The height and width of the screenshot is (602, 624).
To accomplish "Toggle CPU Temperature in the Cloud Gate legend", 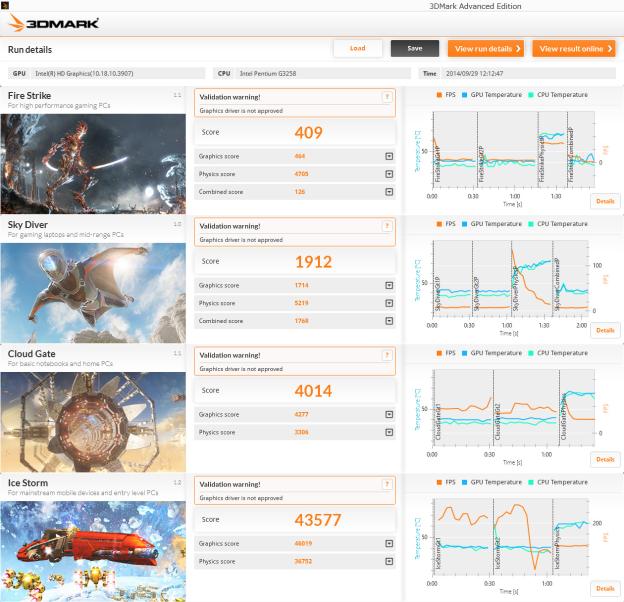I will point(558,353).
